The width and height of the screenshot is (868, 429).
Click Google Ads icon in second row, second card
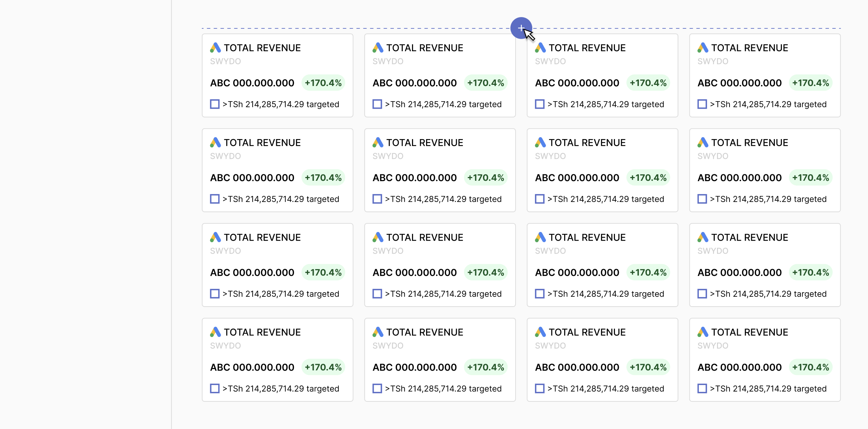pyautogui.click(x=378, y=142)
